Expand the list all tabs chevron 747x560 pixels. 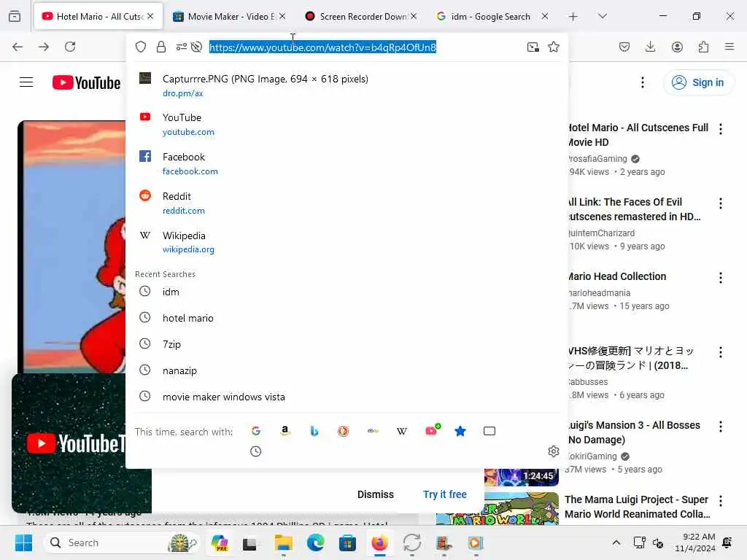point(602,16)
